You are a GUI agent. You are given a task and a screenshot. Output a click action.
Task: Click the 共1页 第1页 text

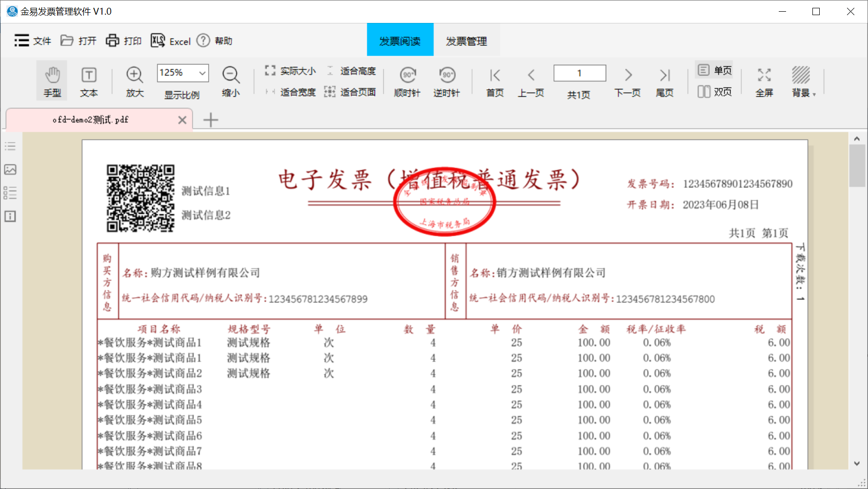tap(759, 233)
